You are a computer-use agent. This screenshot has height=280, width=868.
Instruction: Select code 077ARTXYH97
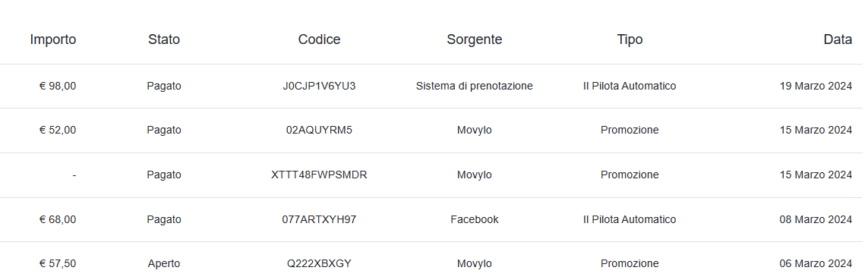tap(320, 219)
